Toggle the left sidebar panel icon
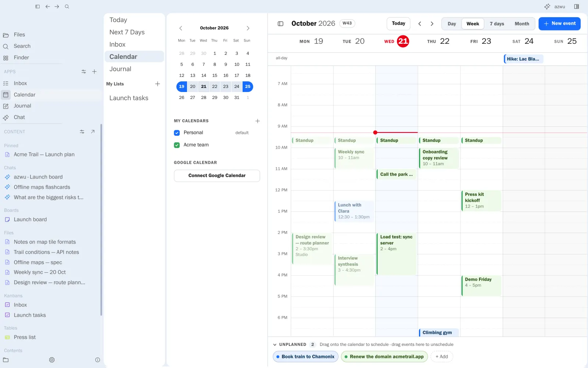The height and width of the screenshot is (368, 588). [37, 7]
